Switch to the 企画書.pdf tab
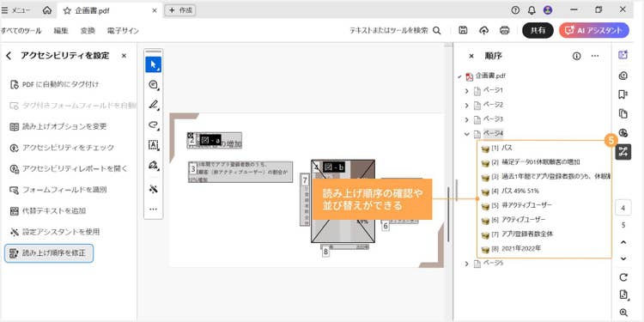644x322 pixels. point(110,10)
